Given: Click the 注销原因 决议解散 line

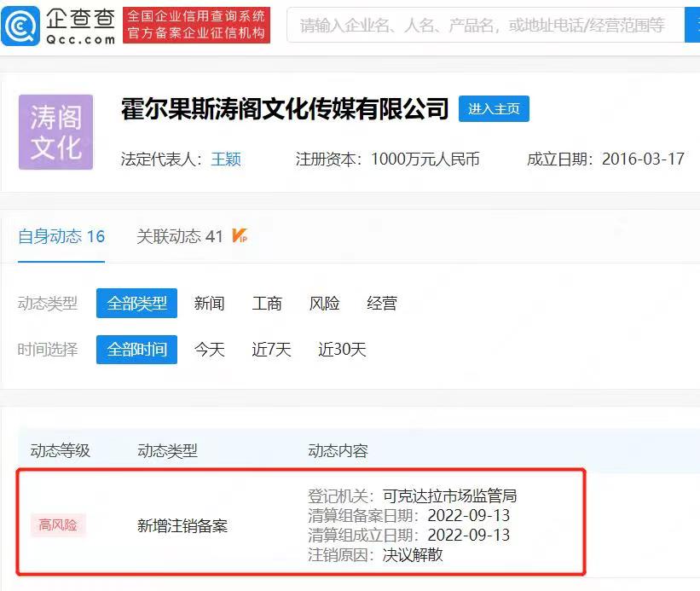Looking at the screenshot, I should (375, 555).
